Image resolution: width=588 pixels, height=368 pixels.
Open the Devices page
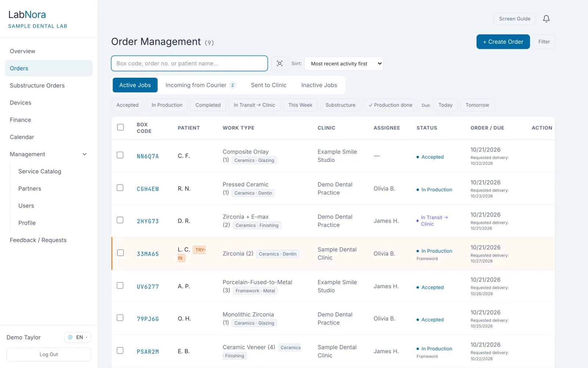click(49, 103)
